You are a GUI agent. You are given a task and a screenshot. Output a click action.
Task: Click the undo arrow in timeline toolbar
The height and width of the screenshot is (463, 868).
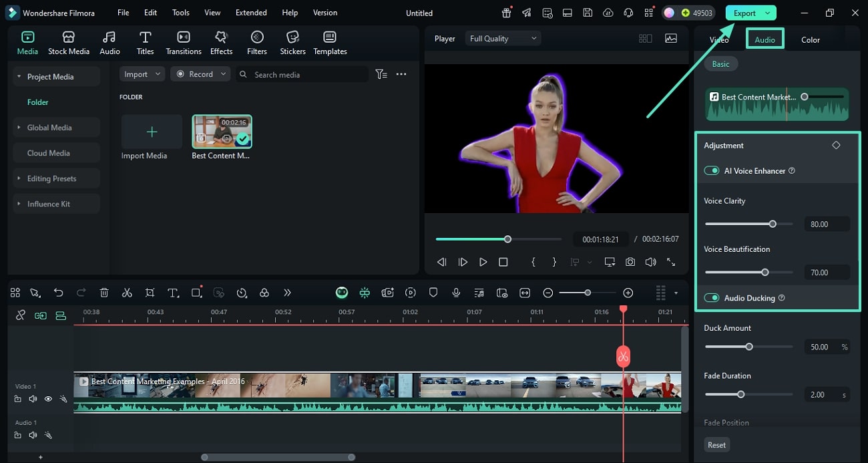59,293
